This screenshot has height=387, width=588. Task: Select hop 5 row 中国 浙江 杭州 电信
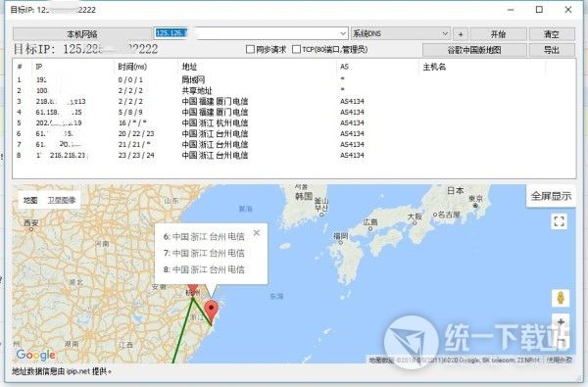click(294, 123)
